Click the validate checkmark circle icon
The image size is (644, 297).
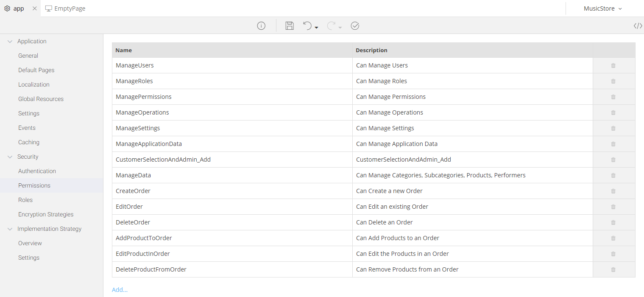click(x=355, y=26)
